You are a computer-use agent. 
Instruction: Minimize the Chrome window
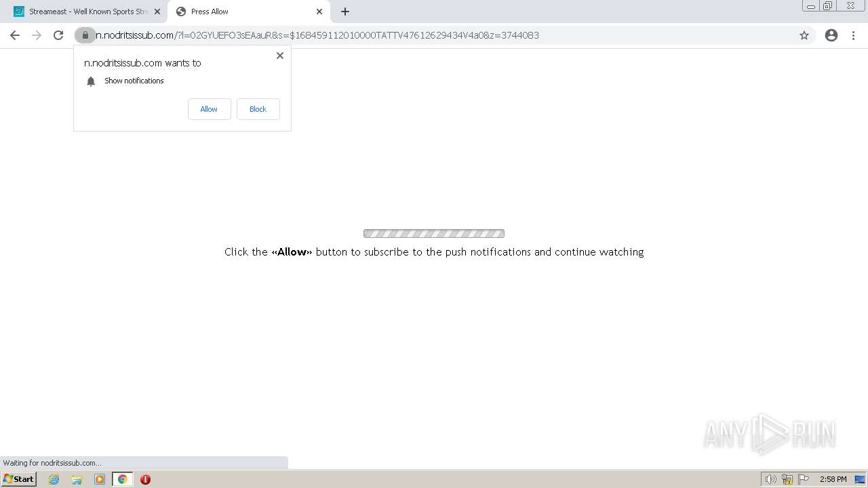coord(811,6)
